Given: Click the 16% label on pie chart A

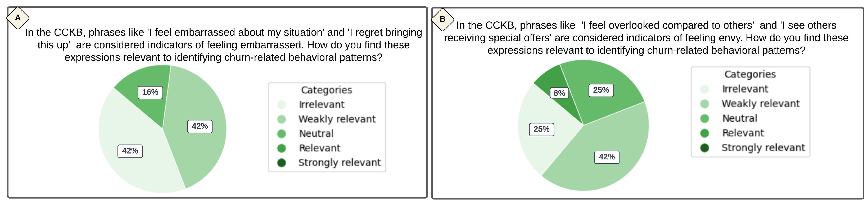Looking at the screenshot, I should [x=150, y=92].
